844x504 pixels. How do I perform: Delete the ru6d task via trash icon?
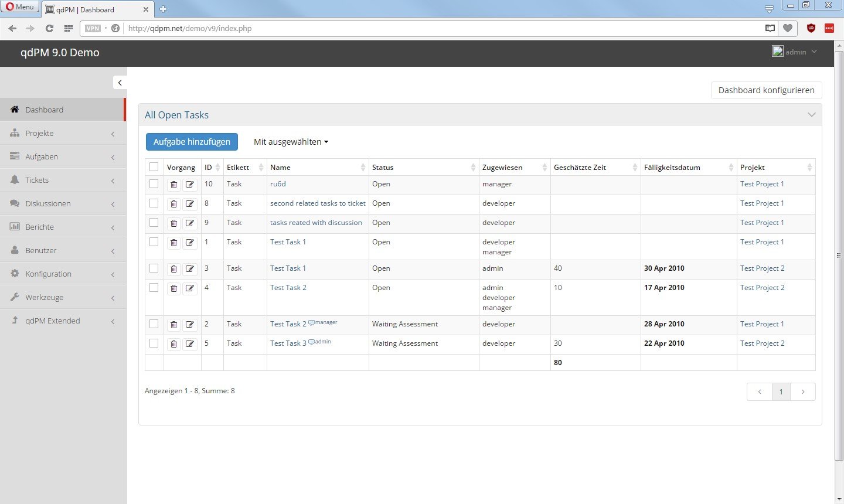[173, 185]
